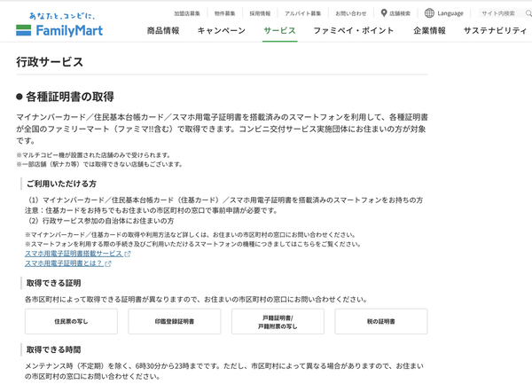Viewport: 532px width, 392px height.
Task: Open the キャンペーン menu
Action: 221,30
